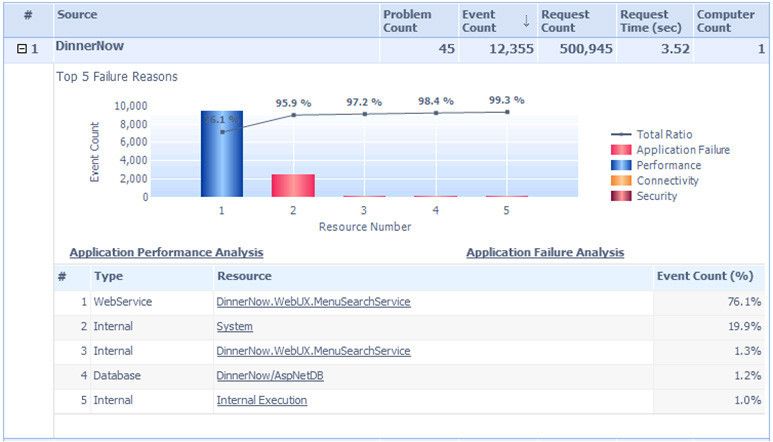Open the Internal Execution link
The height and width of the screenshot is (442, 773).
[261, 400]
